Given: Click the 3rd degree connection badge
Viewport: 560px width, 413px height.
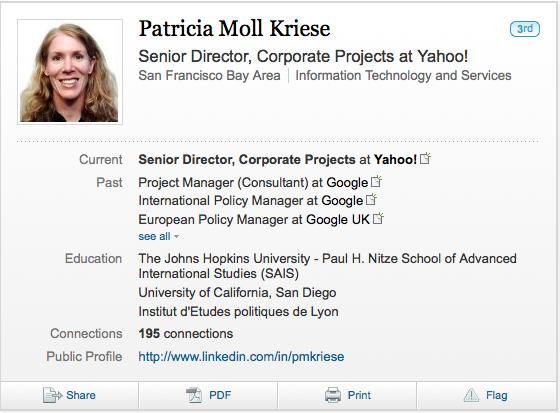Looking at the screenshot, I should click(x=525, y=29).
